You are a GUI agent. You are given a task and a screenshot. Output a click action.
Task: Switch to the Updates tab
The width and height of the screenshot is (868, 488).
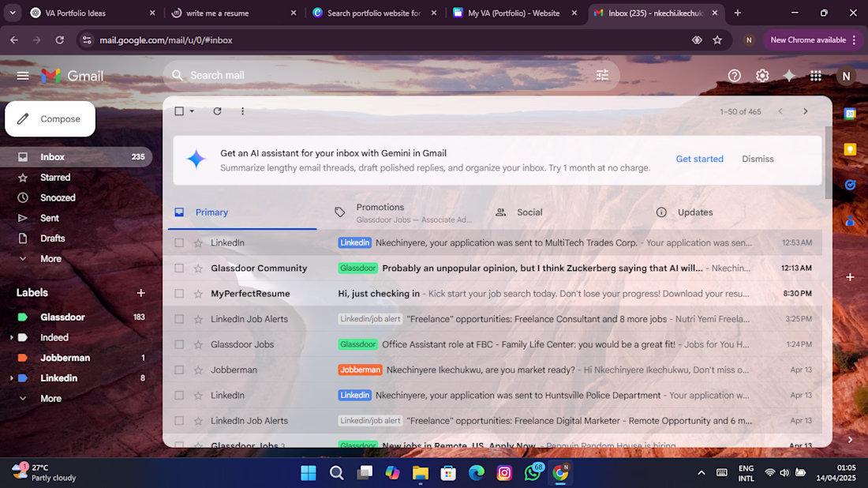(726, 212)
